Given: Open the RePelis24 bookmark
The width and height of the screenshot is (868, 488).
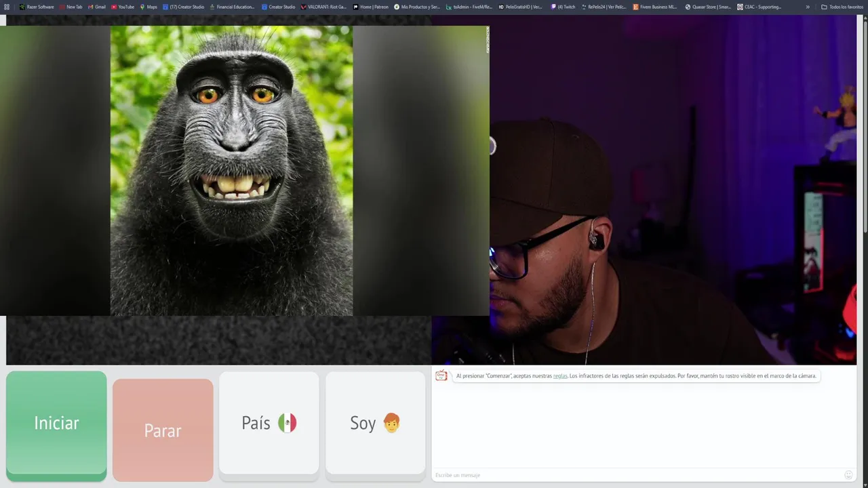Looking at the screenshot, I should [604, 7].
